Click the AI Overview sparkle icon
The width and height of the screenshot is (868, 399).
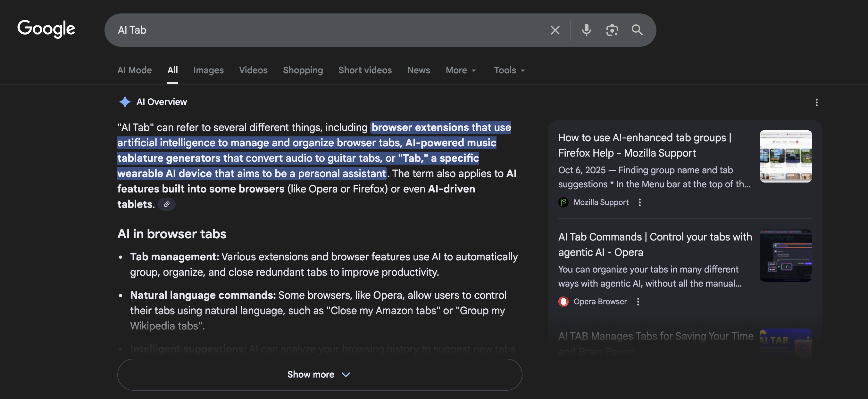(125, 102)
